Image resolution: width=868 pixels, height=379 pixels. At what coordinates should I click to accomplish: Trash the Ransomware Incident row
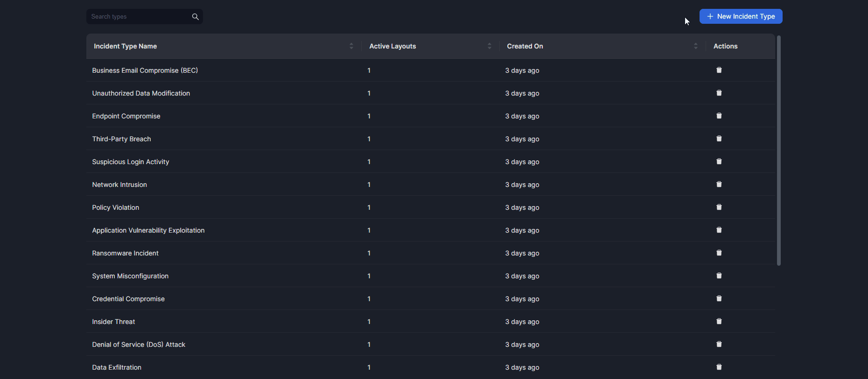coord(719,253)
